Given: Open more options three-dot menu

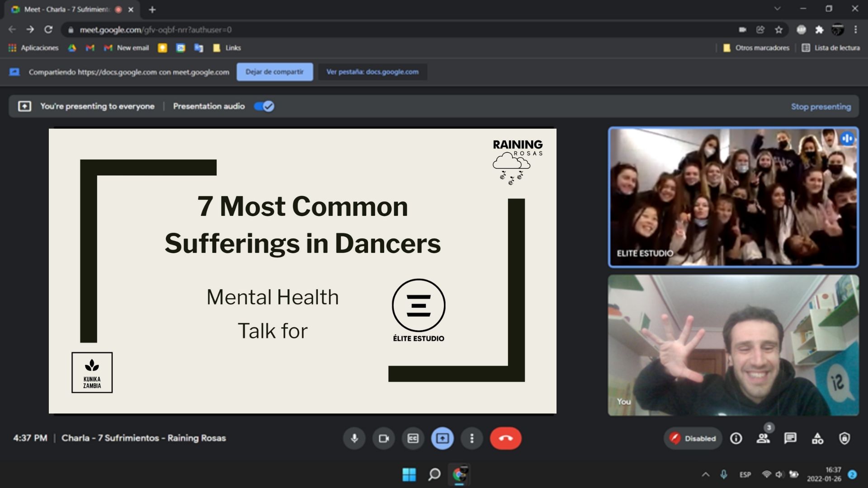Looking at the screenshot, I should pos(472,438).
